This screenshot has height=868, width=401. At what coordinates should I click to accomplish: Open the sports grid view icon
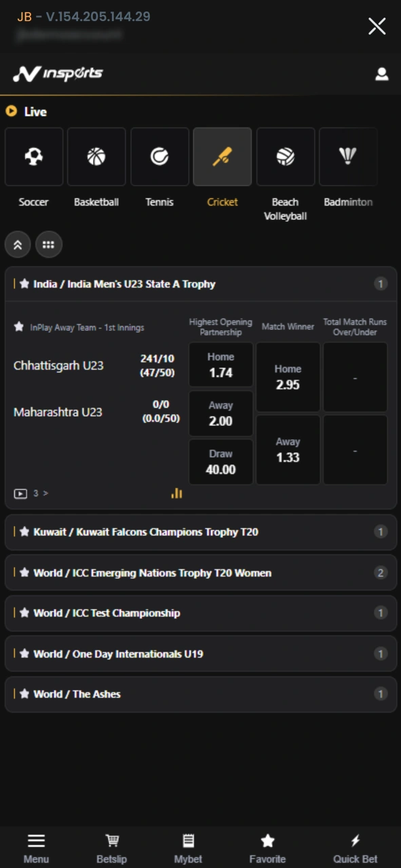48,244
